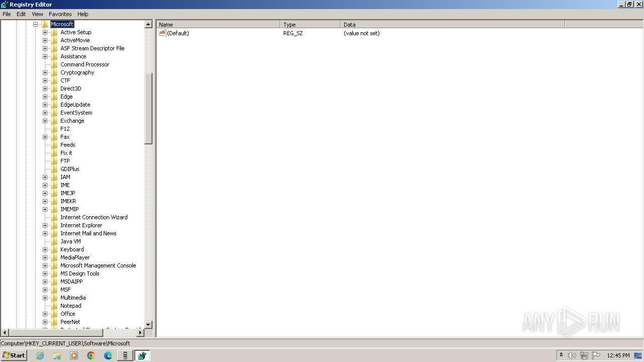Expand the Direct3D key
644x362 pixels.
[45, 88]
